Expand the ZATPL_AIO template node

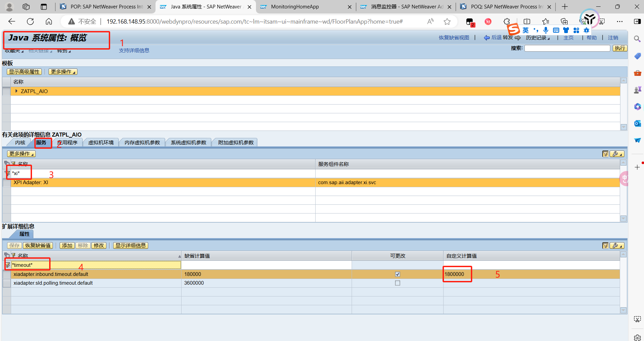click(16, 91)
